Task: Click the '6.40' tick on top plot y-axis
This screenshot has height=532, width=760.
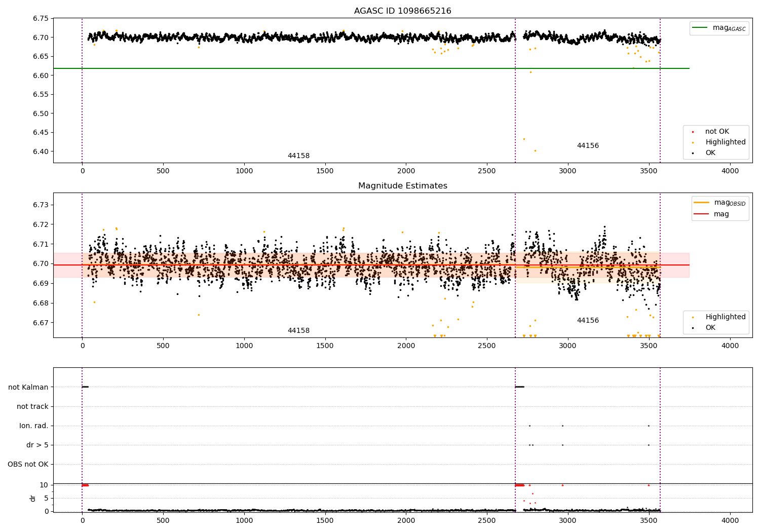Action: pos(41,151)
